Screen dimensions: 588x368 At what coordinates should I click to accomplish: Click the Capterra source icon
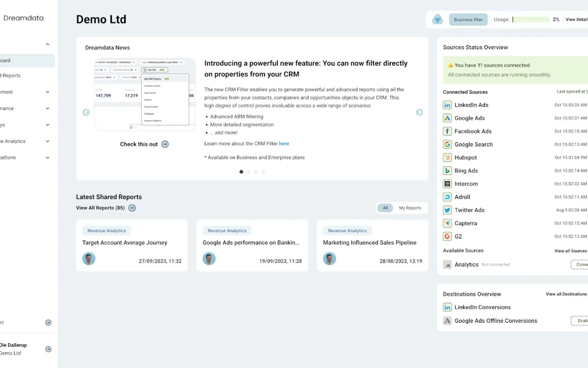[447, 223]
